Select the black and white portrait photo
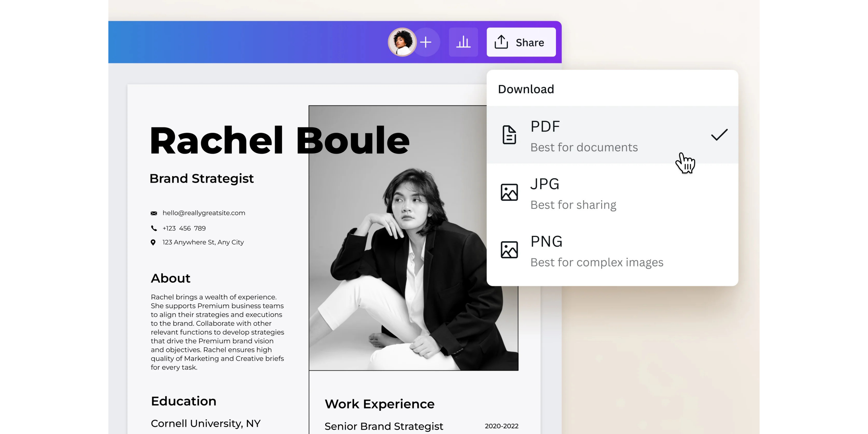 pyautogui.click(x=413, y=238)
